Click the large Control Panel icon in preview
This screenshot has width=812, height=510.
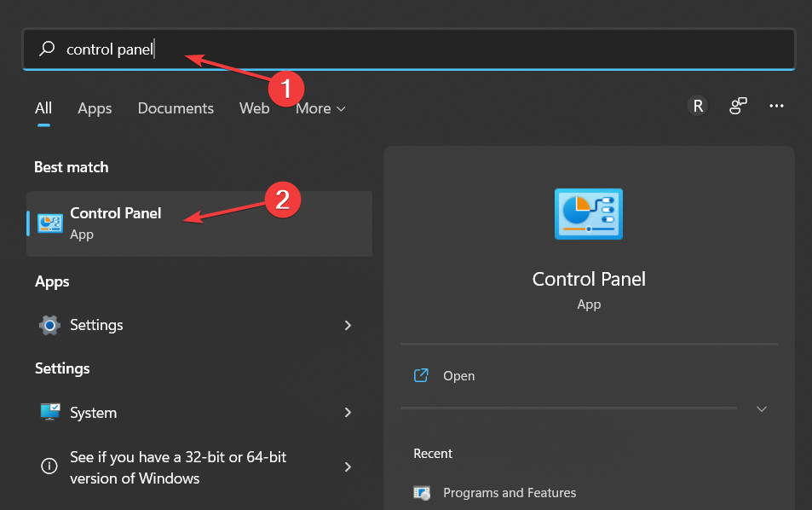point(588,214)
